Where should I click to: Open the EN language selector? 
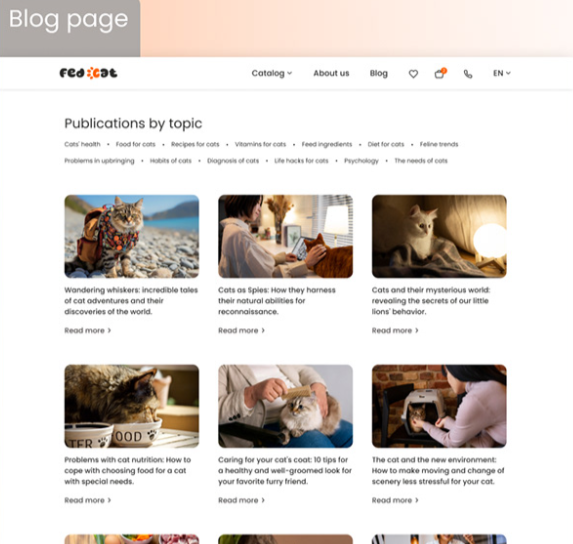click(502, 73)
